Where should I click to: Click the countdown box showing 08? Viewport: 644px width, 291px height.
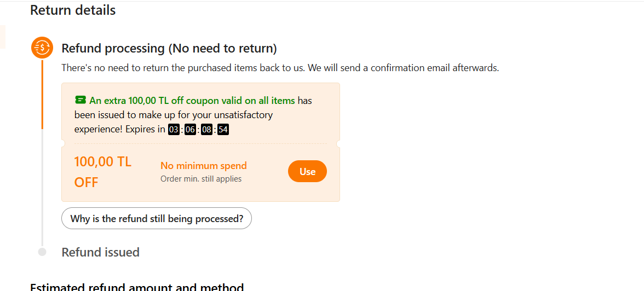click(x=206, y=130)
